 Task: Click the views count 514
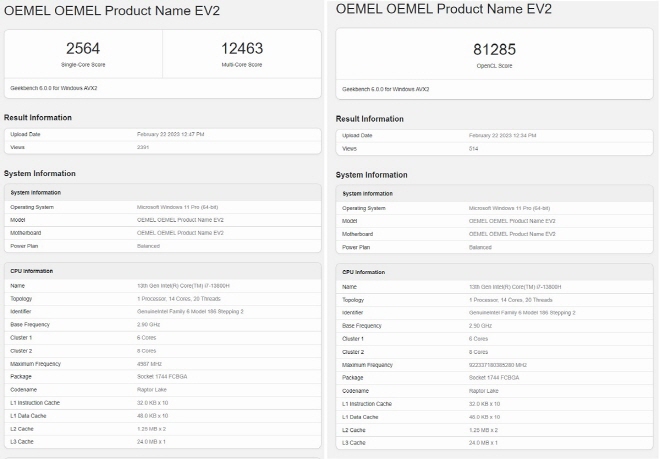pyautogui.click(x=473, y=148)
